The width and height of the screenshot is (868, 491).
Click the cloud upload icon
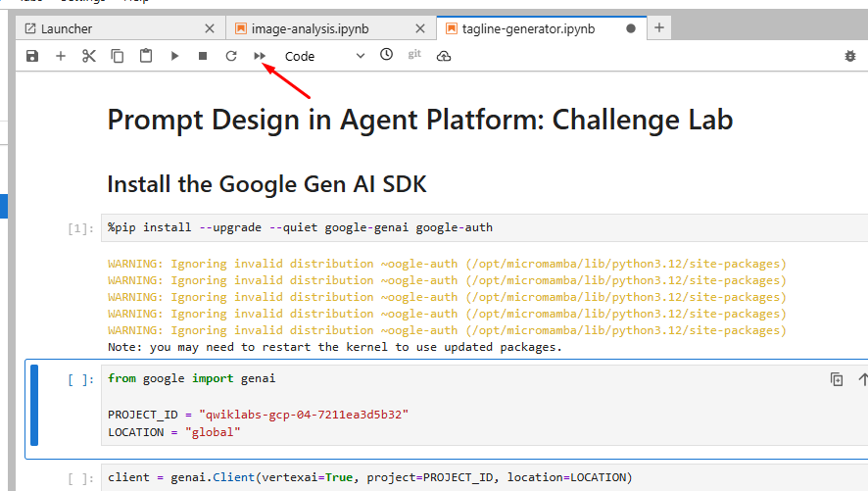[444, 56]
